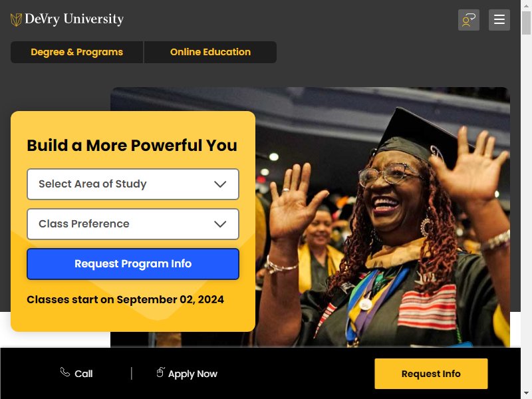This screenshot has width=532, height=399.
Task: Click the vertical scrollbar thumb
Action: tap(526, 23)
